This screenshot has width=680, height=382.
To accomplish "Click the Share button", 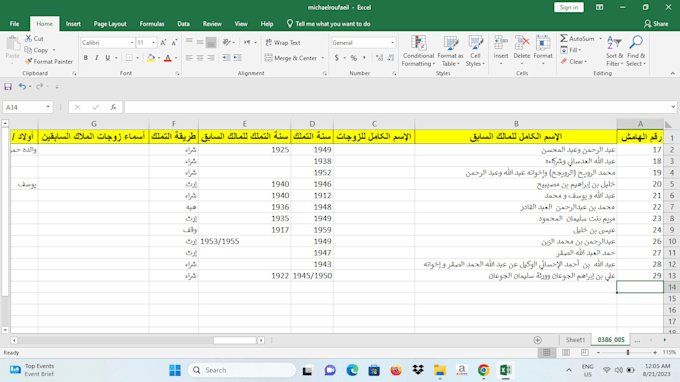I will pyautogui.click(x=656, y=24).
